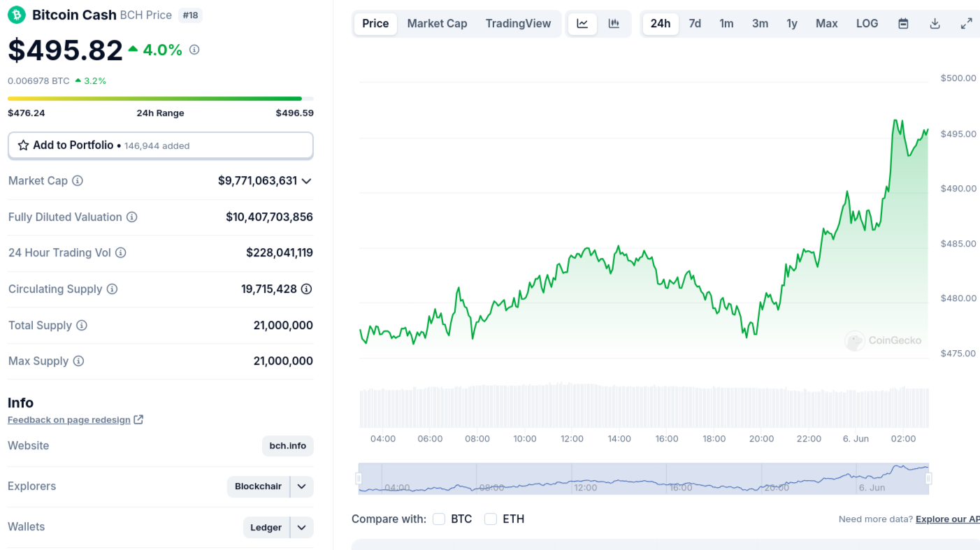
Task: Click the $9,771,063,631 market cap value
Action: point(257,180)
